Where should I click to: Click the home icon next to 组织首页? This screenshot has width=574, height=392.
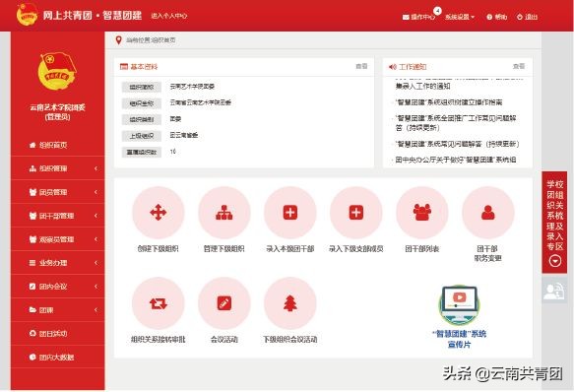(x=32, y=145)
